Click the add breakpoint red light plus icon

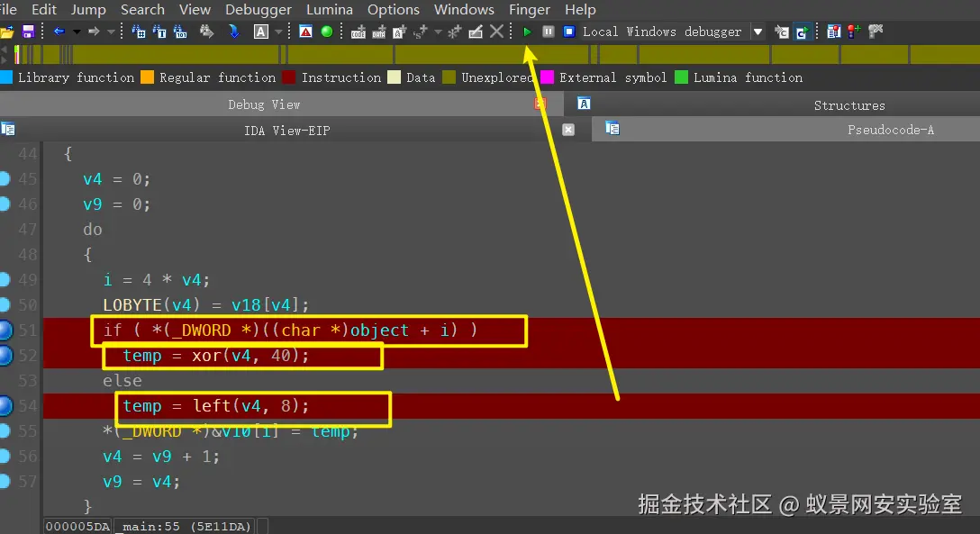tap(855, 32)
